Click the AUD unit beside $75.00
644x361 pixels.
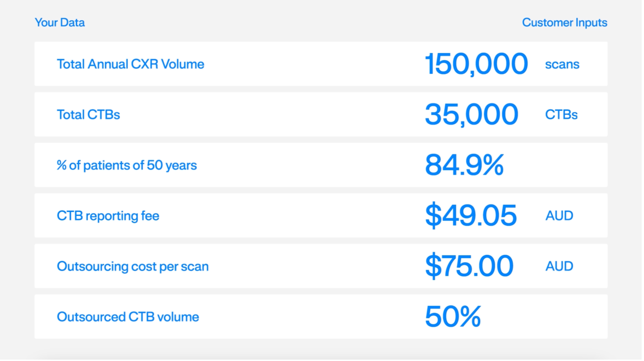[559, 267]
